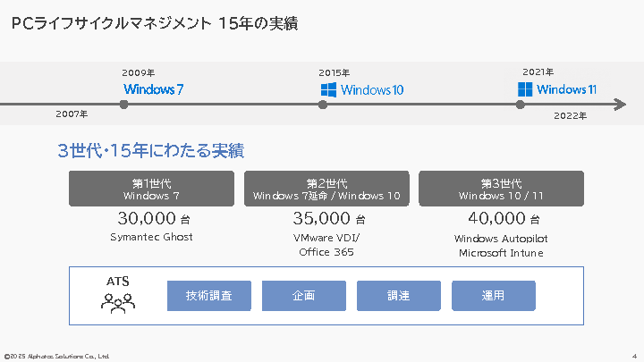The image size is (644, 362).
Task: Select the 第1世代 Windows 7 header box
Action: point(151,189)
